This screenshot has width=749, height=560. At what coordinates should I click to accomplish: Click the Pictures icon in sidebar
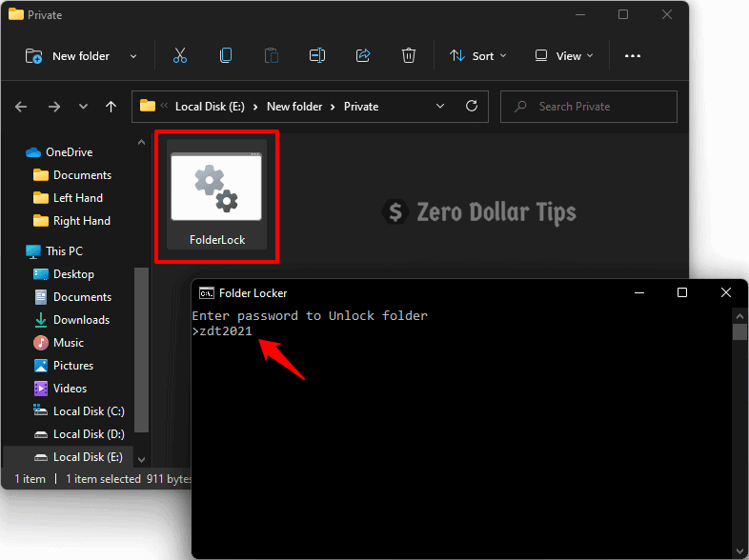[41, 365]
